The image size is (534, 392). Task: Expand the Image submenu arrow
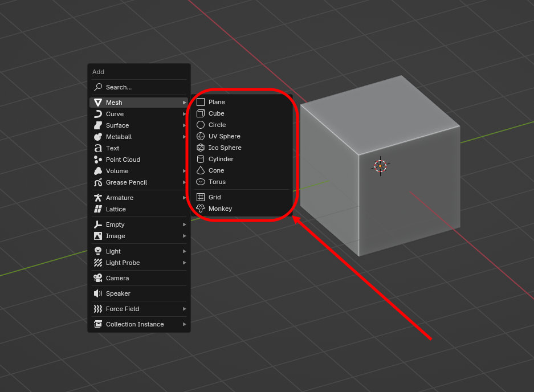point(184,236)
